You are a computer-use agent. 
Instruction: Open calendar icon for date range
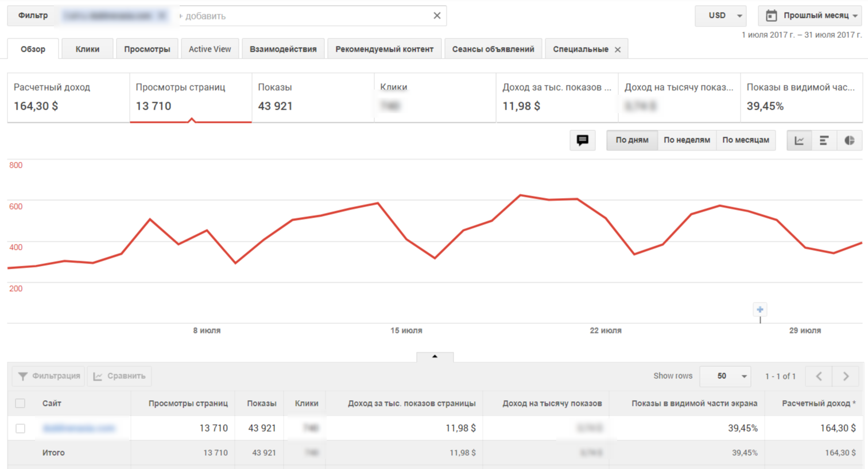(x=771, y=15)
